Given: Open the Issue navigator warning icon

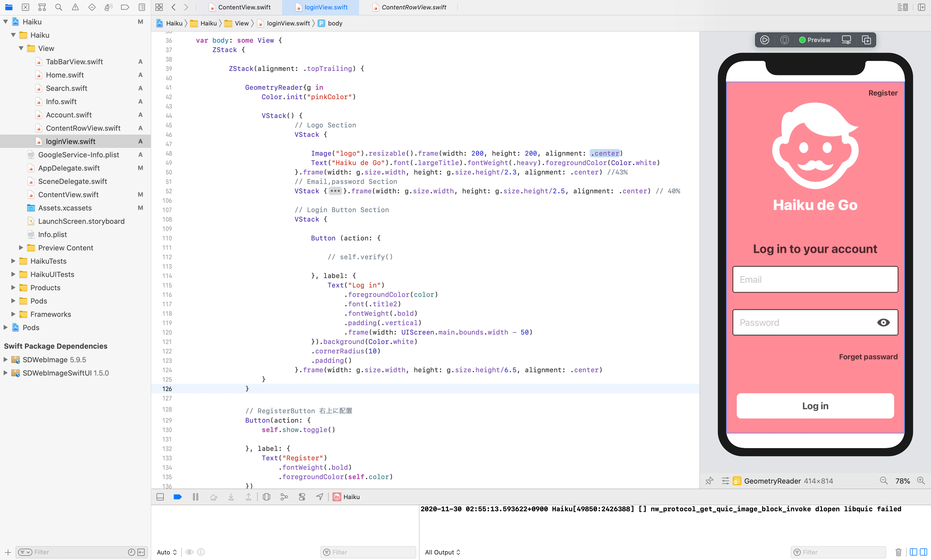Looking at the screenshot, I should click(75, 7).
